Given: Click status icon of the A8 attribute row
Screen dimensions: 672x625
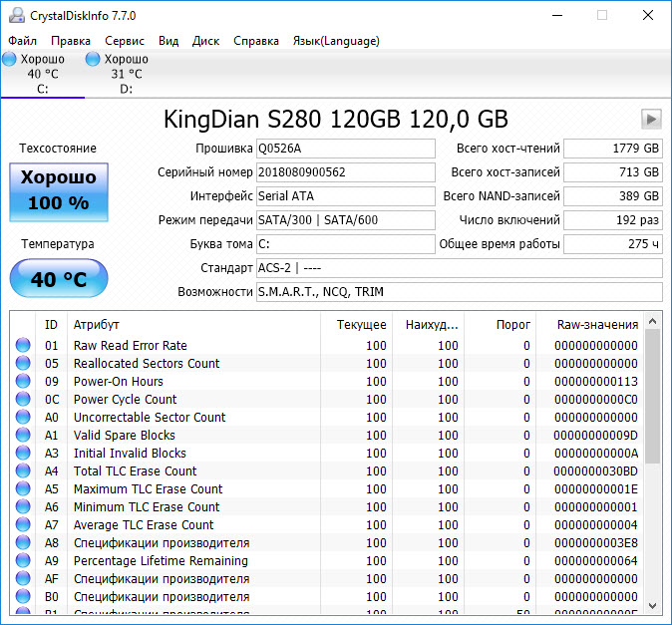Looking at the screenshot, I should click(x=23, y=542).
